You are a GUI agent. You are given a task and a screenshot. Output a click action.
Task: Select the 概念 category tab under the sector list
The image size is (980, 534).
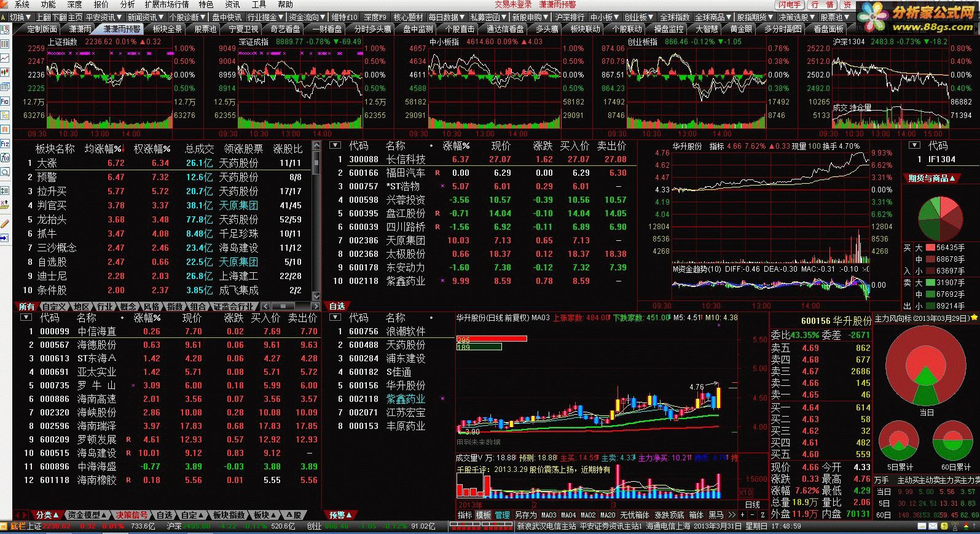click(128, 307)
